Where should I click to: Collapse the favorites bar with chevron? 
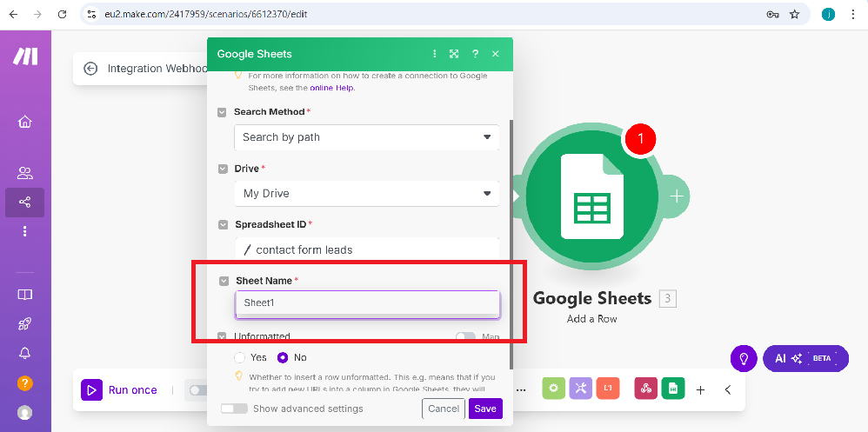728,390
